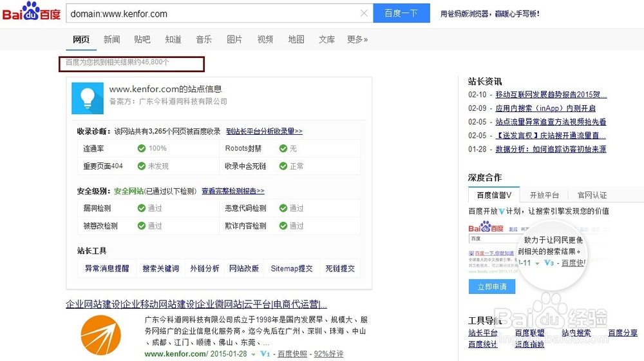The image size is (644, 361).
Task: Select the 网页 tab
Action: 81,39
